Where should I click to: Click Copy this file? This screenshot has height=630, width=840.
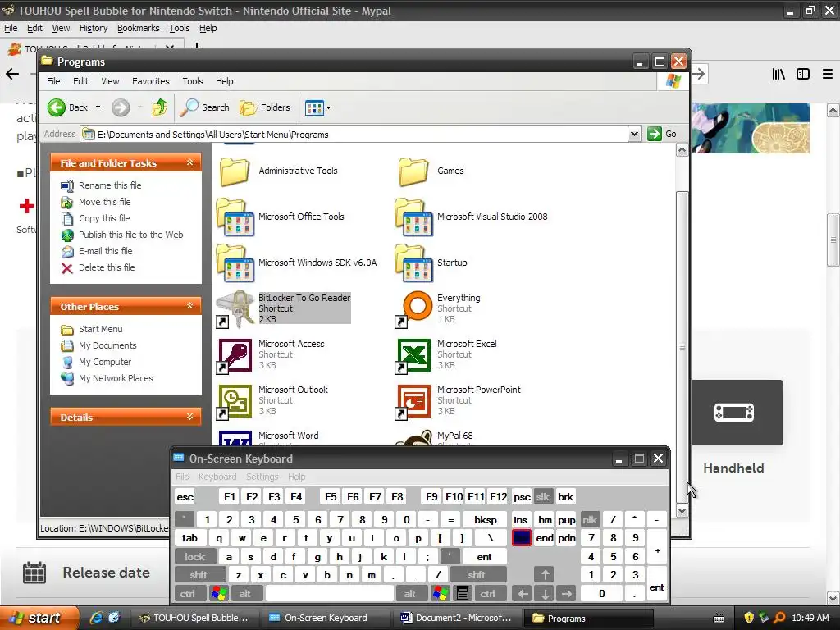click(x=104, y=218)
